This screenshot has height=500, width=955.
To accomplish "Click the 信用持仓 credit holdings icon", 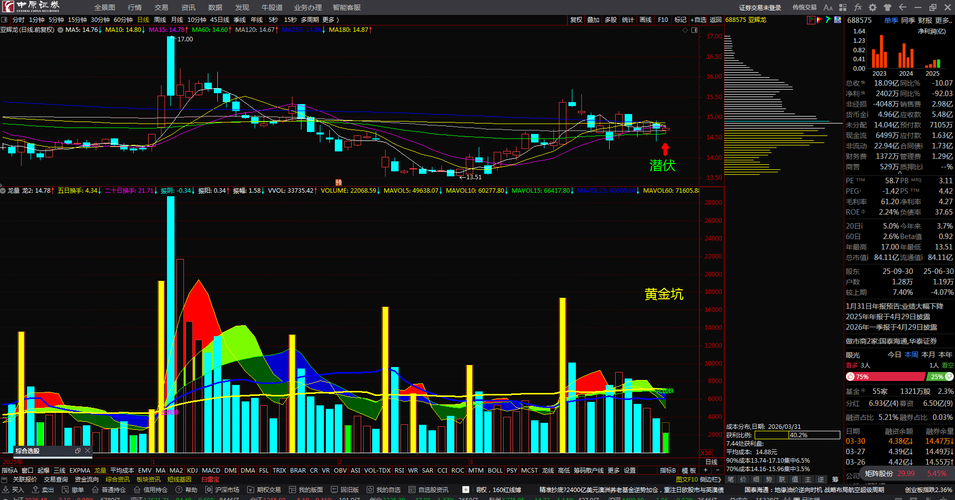I will pos(137,490).
